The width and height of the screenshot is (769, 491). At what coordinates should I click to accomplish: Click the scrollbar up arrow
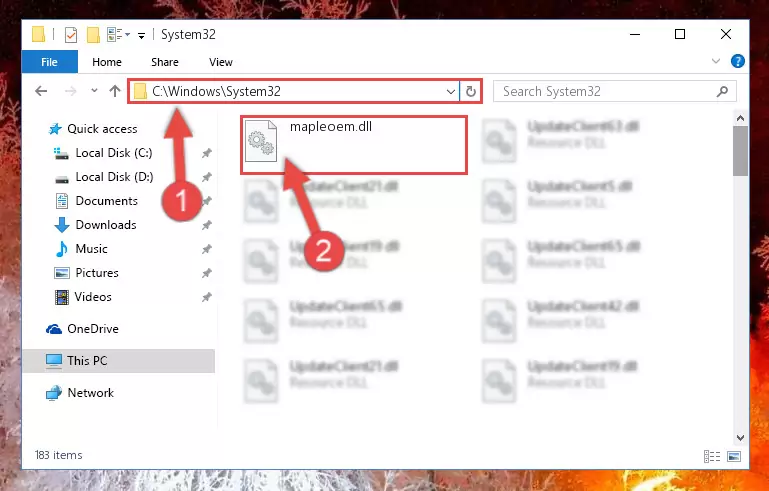click(741, 118)
